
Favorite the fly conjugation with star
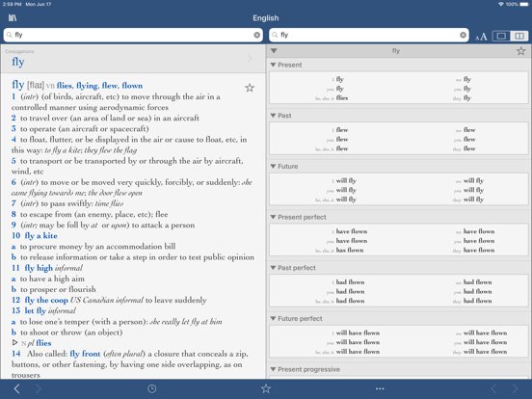520,51
